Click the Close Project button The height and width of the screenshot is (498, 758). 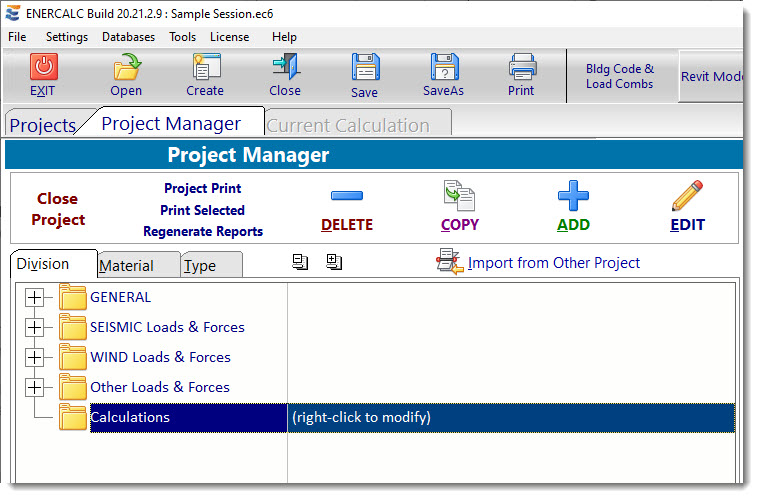58,209
